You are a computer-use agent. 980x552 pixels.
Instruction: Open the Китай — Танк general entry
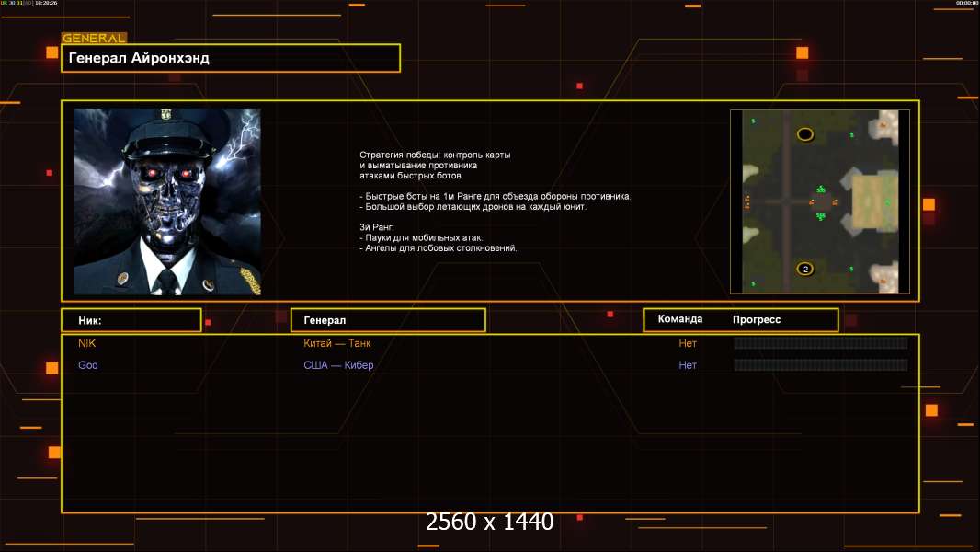336,343
